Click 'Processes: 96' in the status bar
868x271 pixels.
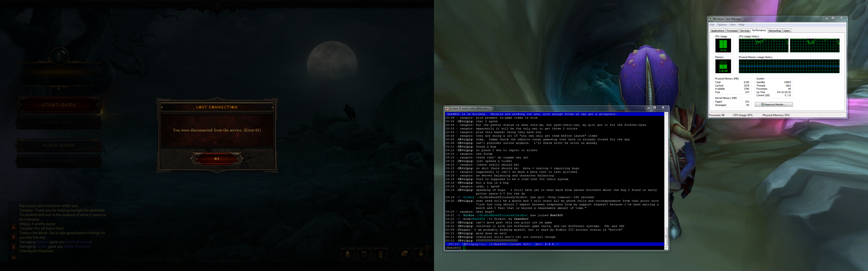[x=717, y=115]
